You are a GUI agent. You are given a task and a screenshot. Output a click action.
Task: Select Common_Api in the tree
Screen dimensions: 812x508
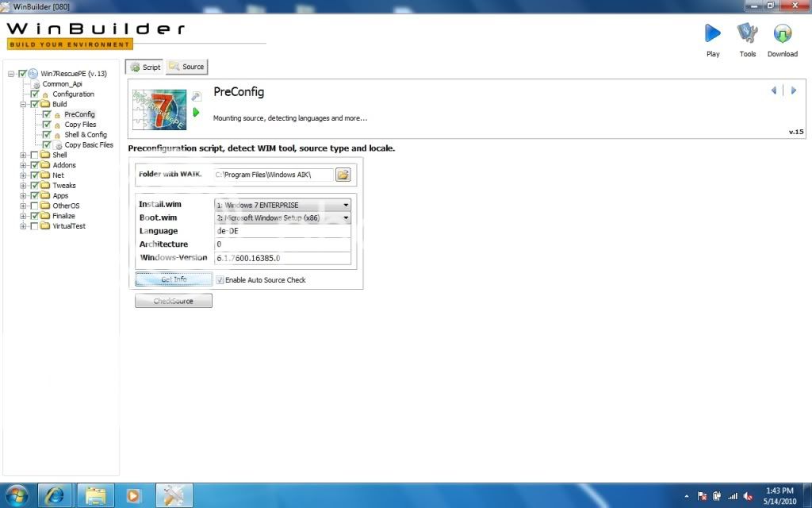62,84
